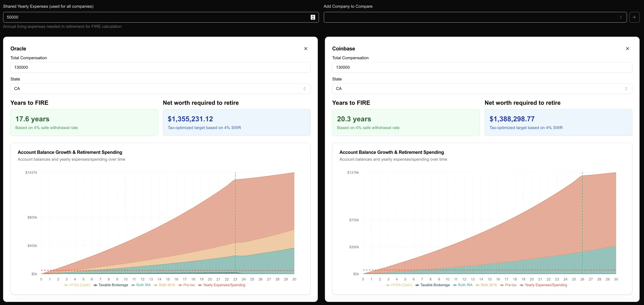Click Oracle's $1,355,231.12 net worth value
The height and width of the screenshot is (305, 644).
[190, 119]
